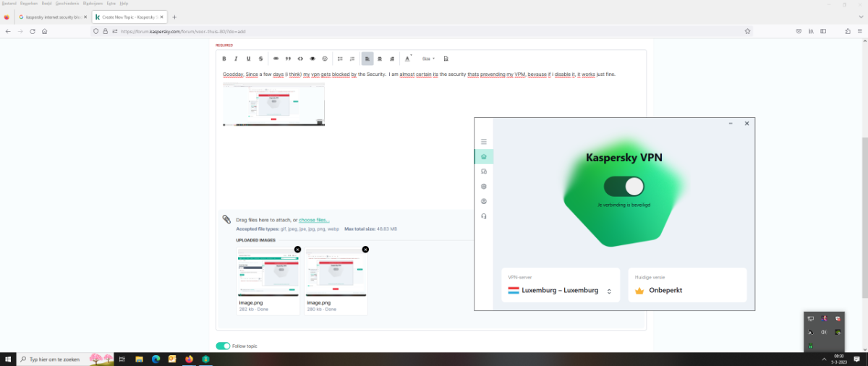Open the Extra menu
Viewport: 868px width, 366px height.
(111, 3)
